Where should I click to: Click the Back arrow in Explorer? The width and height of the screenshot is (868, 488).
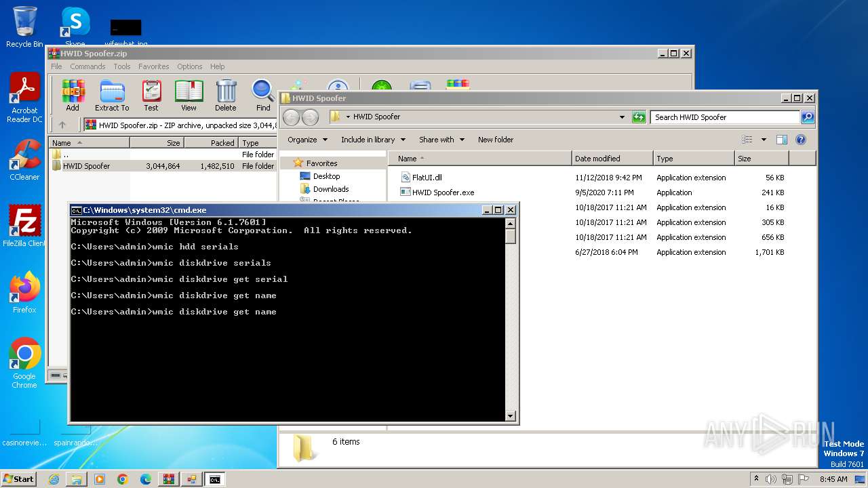(291, 117)
